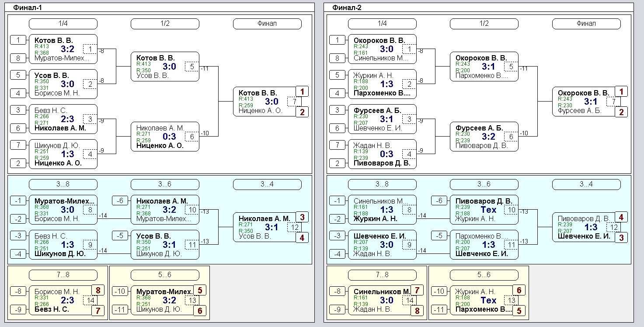Click dashed match number 12 box in Финал-1
644x327 pixels.
click(294, 227)
